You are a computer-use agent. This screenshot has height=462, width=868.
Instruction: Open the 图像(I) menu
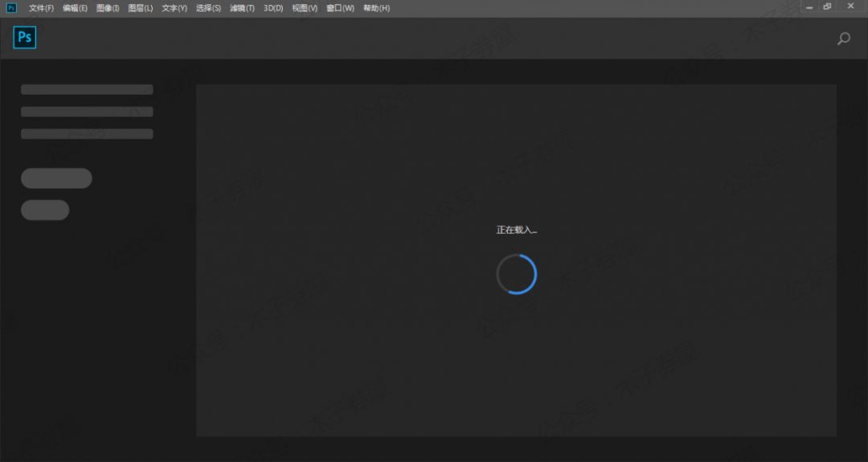pyautogui.click(x=108, y=8)
